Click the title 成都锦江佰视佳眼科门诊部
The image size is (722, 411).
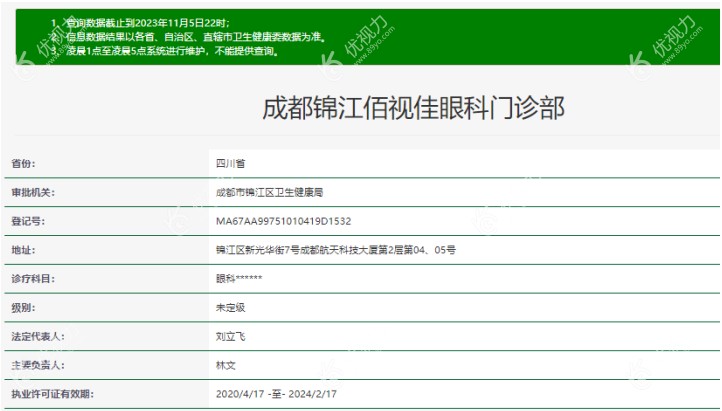(413, 108)
